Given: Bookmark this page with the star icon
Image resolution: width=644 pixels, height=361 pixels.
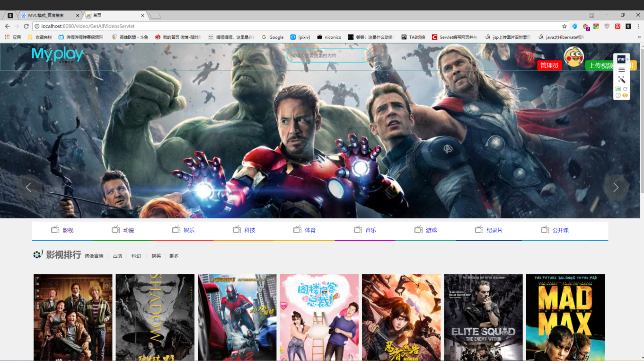Looking at the screenshot, I should (565, 27).
